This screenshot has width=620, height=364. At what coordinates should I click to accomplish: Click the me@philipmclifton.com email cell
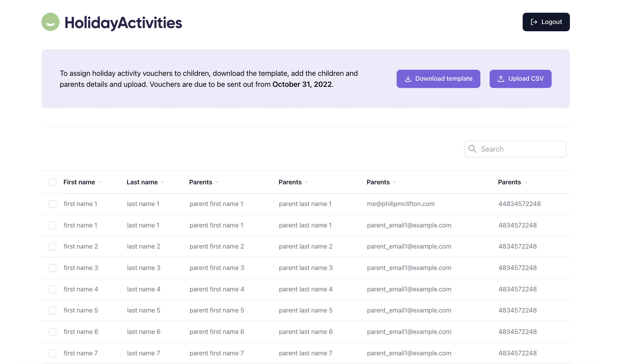click(401, 204)
